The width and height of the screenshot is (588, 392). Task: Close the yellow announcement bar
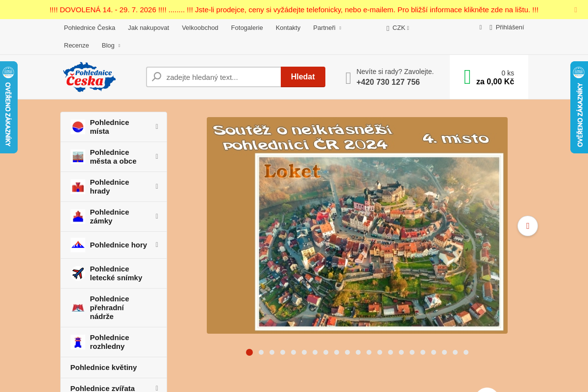(x=576, y=10)
